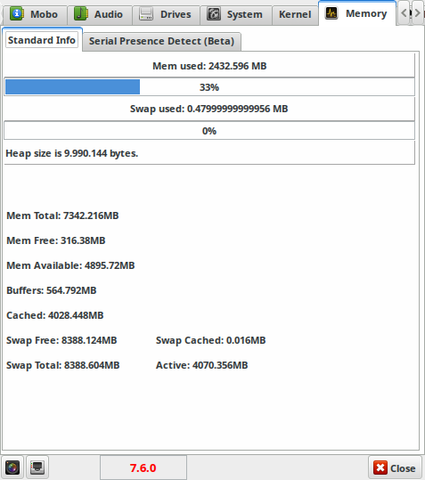The width and height of the screenshot is (425, 480).
Task: Click the red X icon on Close
Action: tap(380, 468)
